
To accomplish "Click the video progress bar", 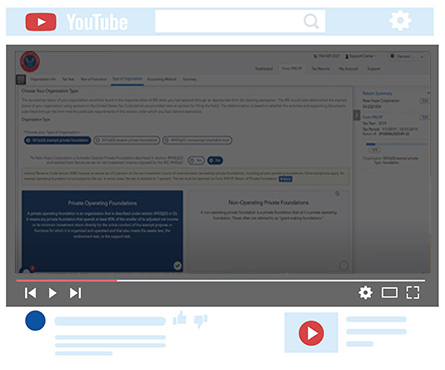I will [221, 281].
